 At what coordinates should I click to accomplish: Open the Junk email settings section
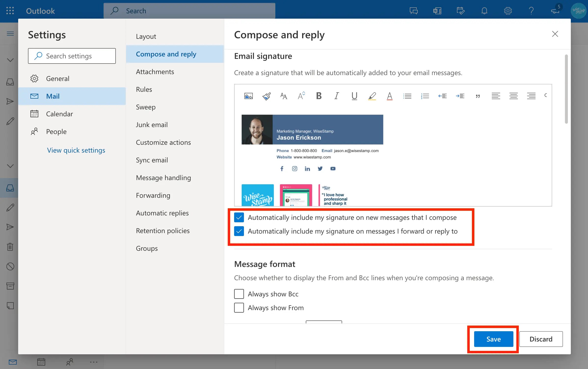152,125
